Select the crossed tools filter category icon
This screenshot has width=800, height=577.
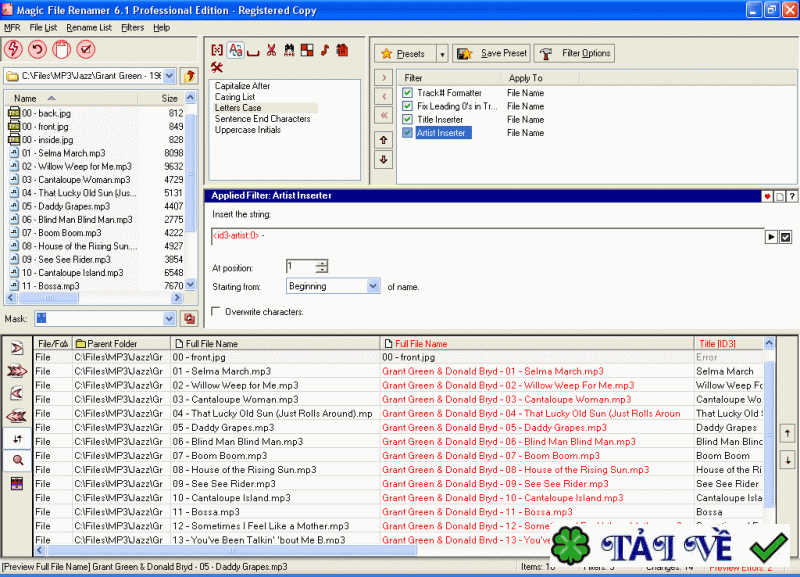pyautogui.click(x=217, y=67)
